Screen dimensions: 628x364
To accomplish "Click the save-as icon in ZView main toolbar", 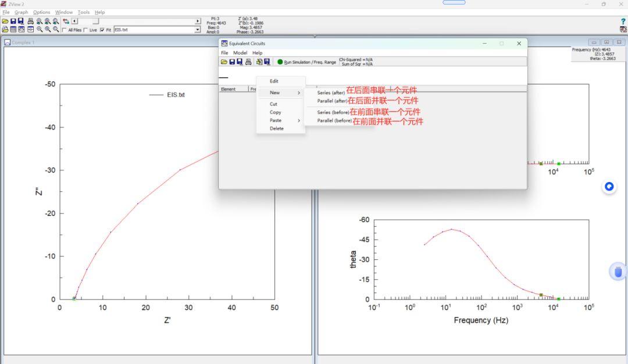I will [21, 21].
